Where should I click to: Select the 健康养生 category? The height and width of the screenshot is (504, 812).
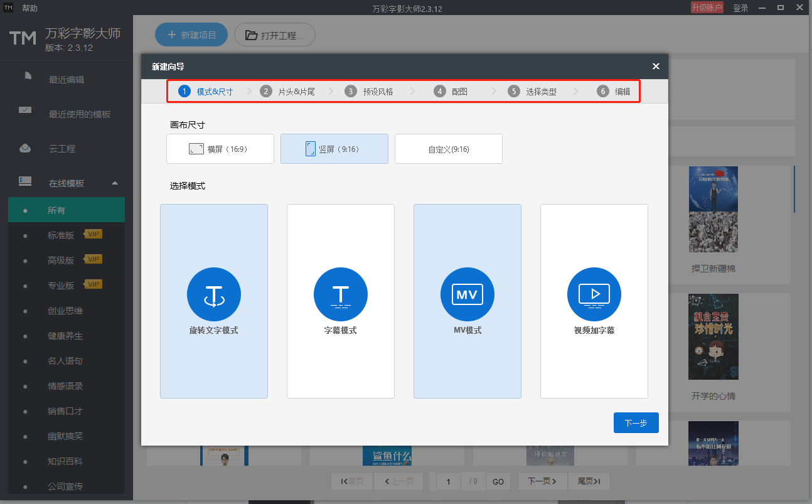[x=67, y=335]
